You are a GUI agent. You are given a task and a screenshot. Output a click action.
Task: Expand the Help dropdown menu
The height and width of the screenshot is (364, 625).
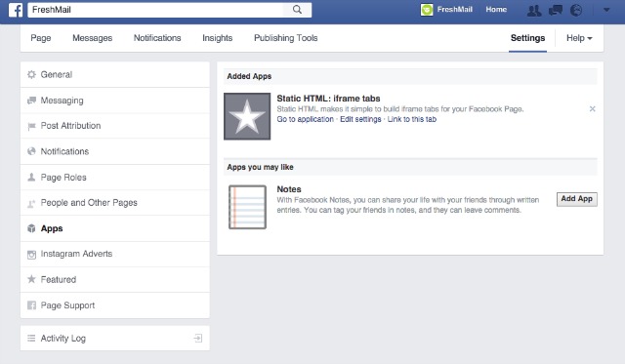click(x=579, y=38)
